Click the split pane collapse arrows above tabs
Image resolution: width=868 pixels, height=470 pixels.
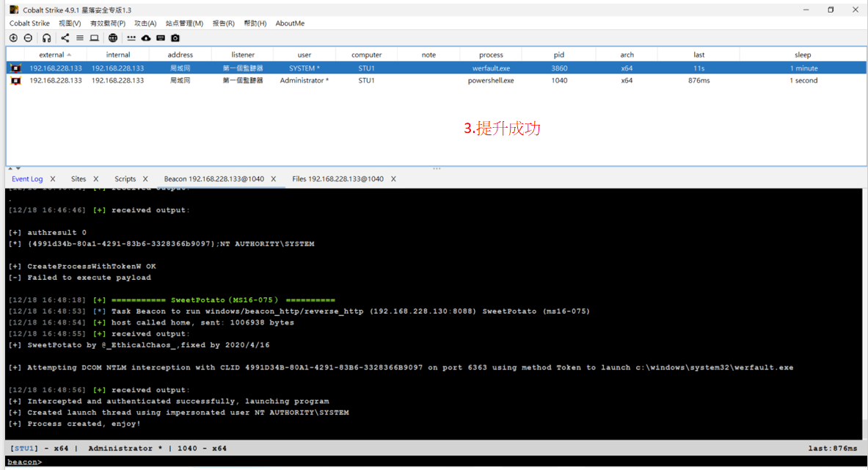tap(14, 168)
